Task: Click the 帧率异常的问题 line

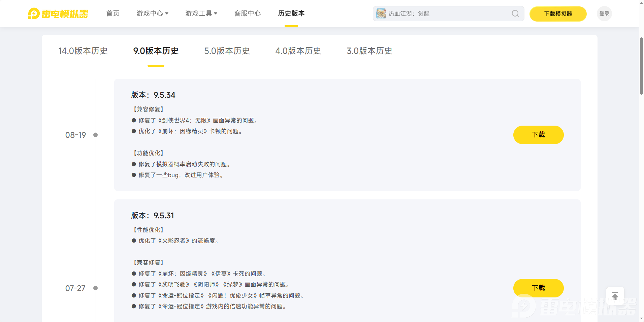Action: [218, 295]
